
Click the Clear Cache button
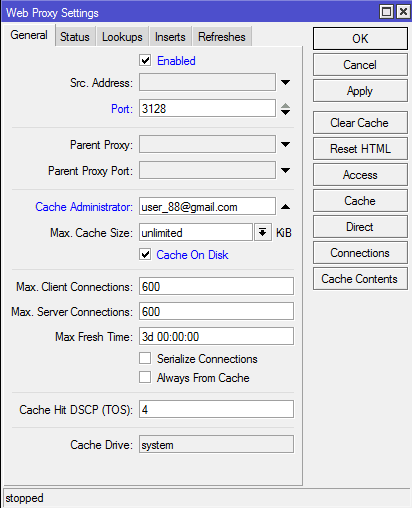(x=360, y=123)
